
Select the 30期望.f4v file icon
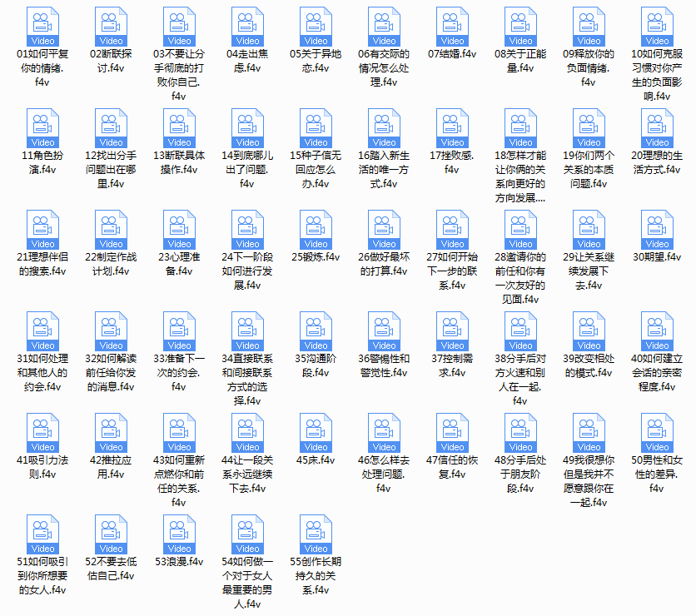click(657, 230)
